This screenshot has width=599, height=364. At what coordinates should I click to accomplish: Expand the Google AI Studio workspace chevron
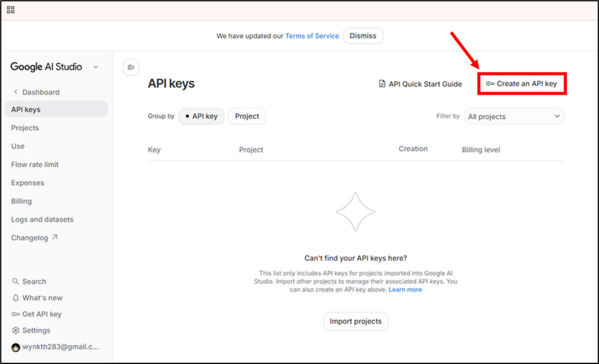(x=95, y=66)
